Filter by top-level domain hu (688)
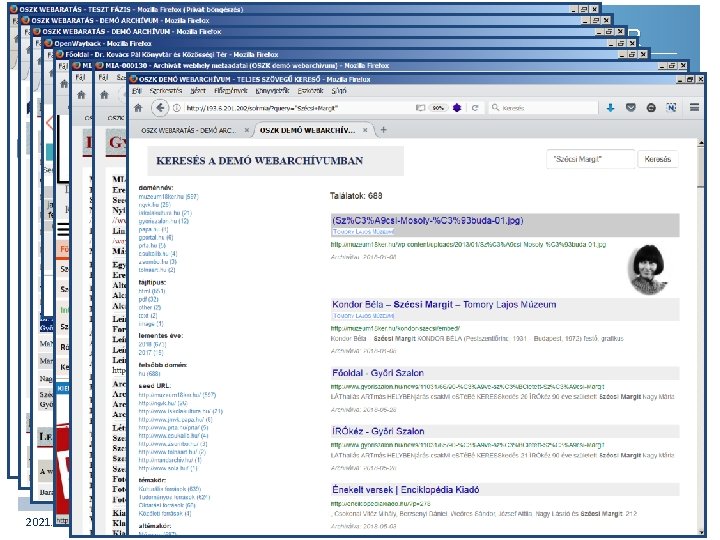Screen dimensions: 720x540 click(149, 374)
